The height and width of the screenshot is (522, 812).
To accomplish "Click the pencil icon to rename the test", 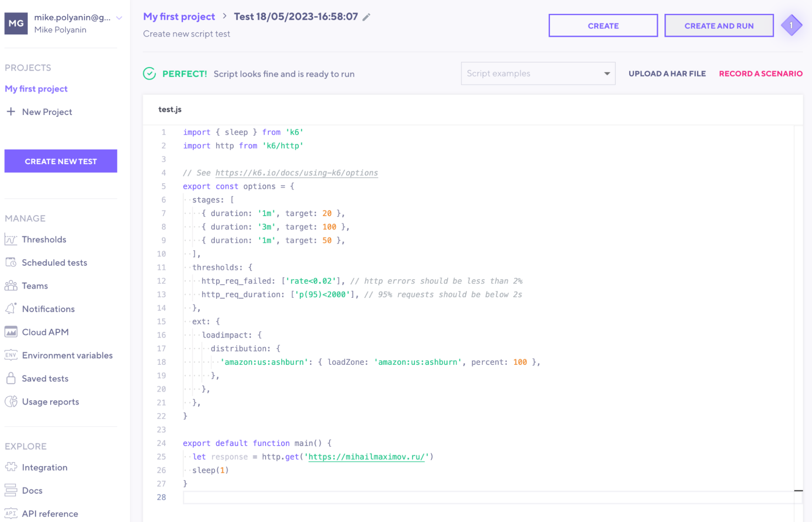I will (x=366, y=17).
